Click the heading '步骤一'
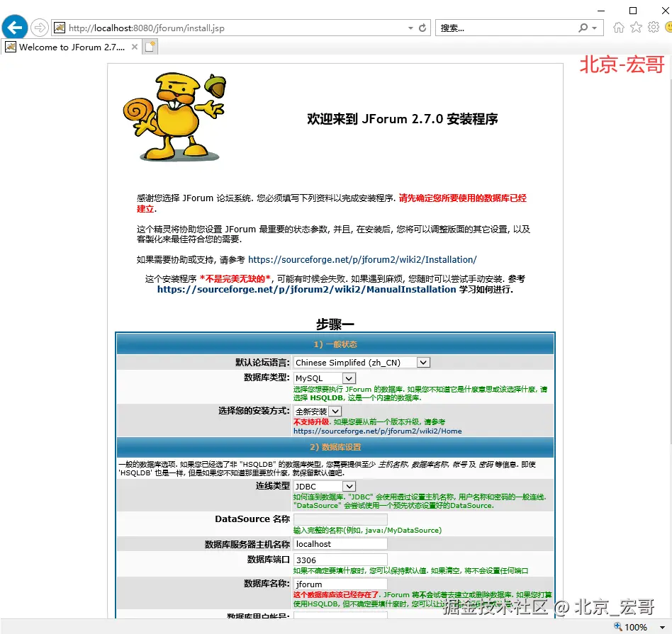The width and height of the screenshot is (672, 634). [x=335, y=324]
